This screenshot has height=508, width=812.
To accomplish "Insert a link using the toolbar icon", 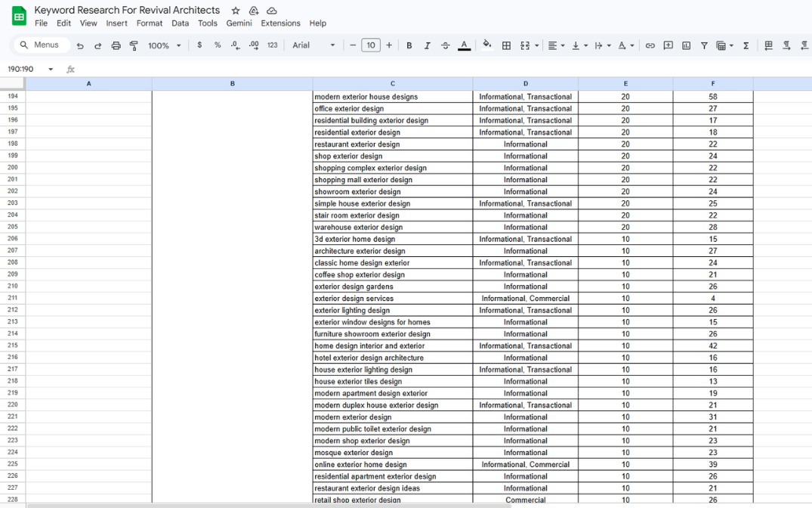I will (650, 45).
